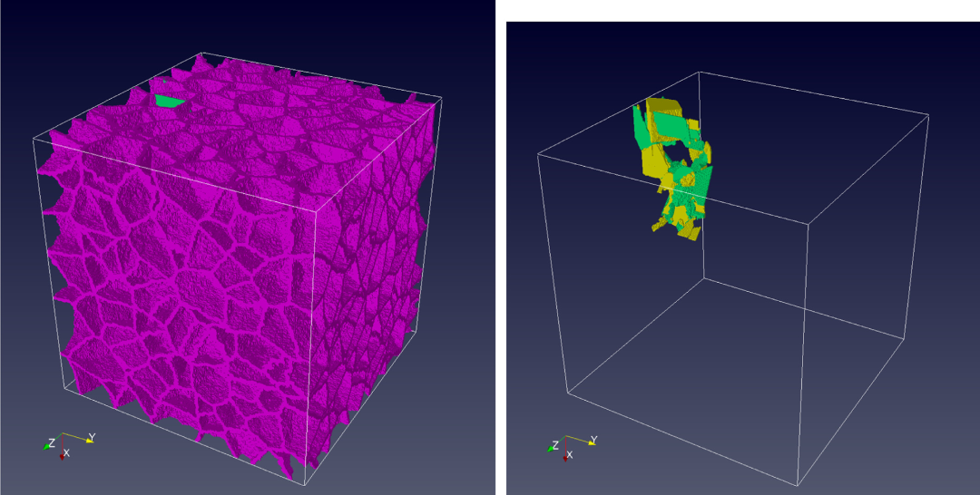This screenshot has width=980, height=495.
Task: Click the green Z axis arrow in right view
Action: [x=554, y=447]
